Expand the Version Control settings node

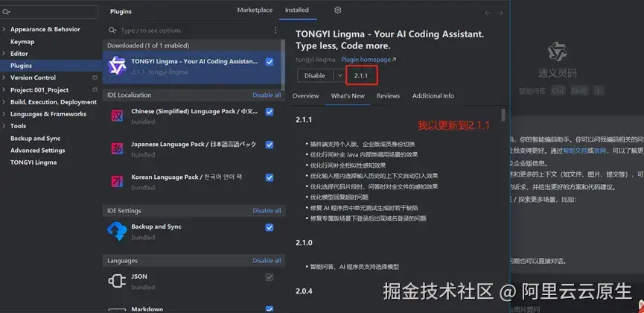tap(4, 78)
